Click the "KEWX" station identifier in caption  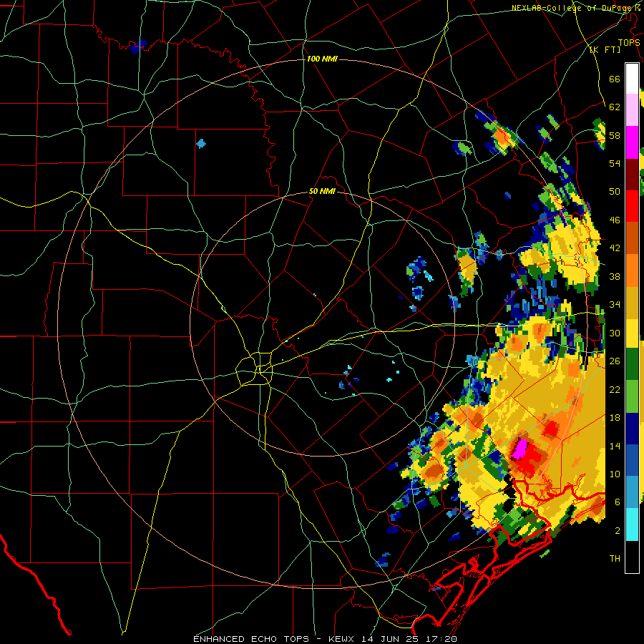(x=343, y=639)
